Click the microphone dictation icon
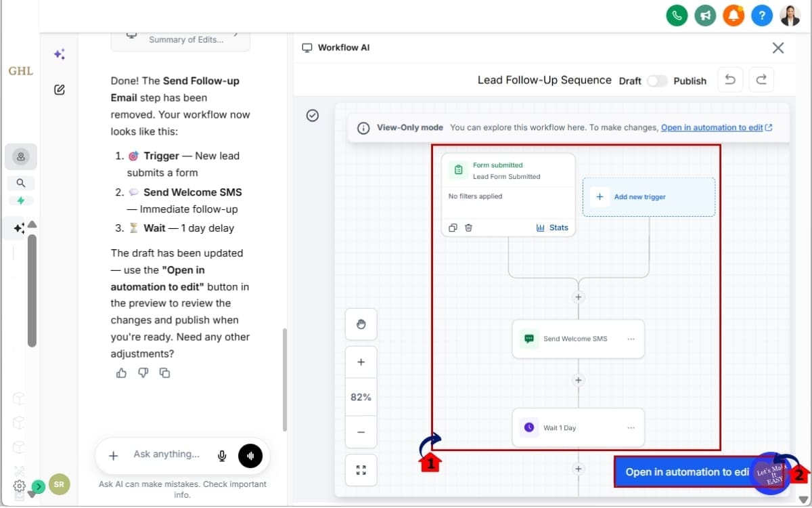This screenshot has height=508, width=812. tap(222, 456)
